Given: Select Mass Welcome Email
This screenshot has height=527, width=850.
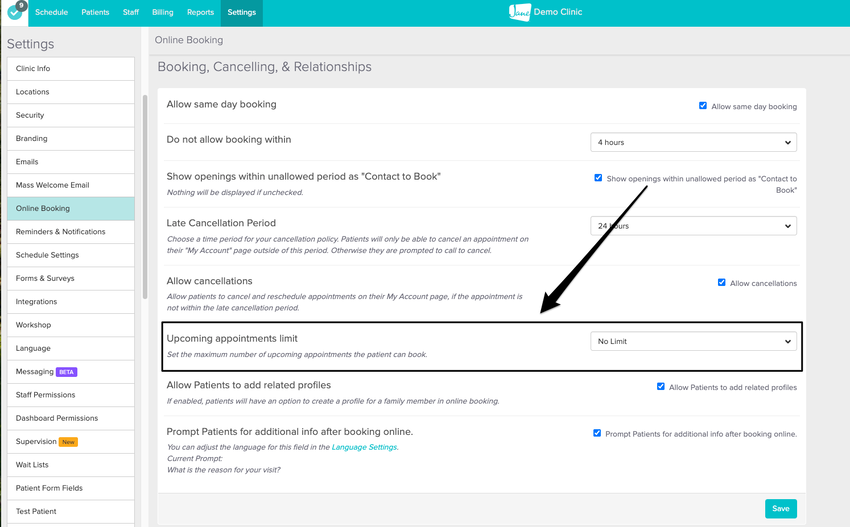Looking at the screenshot, I should click(x=71, y=185).
